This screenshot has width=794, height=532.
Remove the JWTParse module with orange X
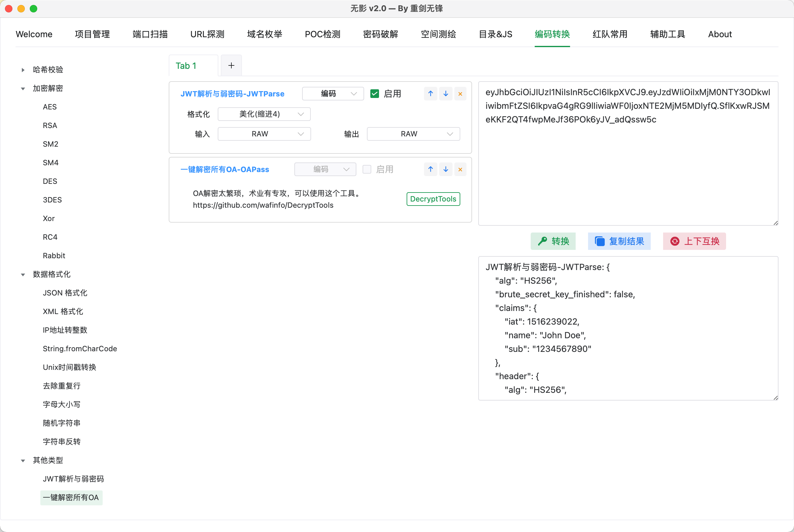(x=460, y=94)
